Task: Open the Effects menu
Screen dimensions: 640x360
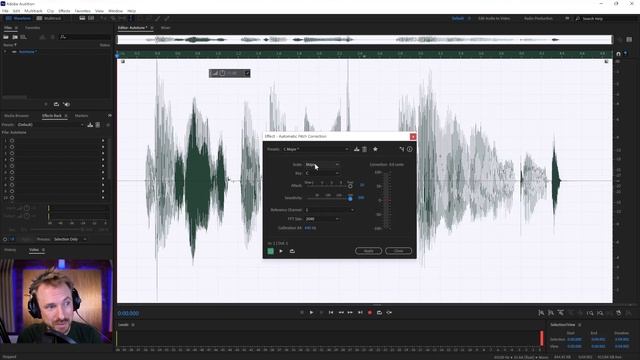Action: (x=64, y=11)
